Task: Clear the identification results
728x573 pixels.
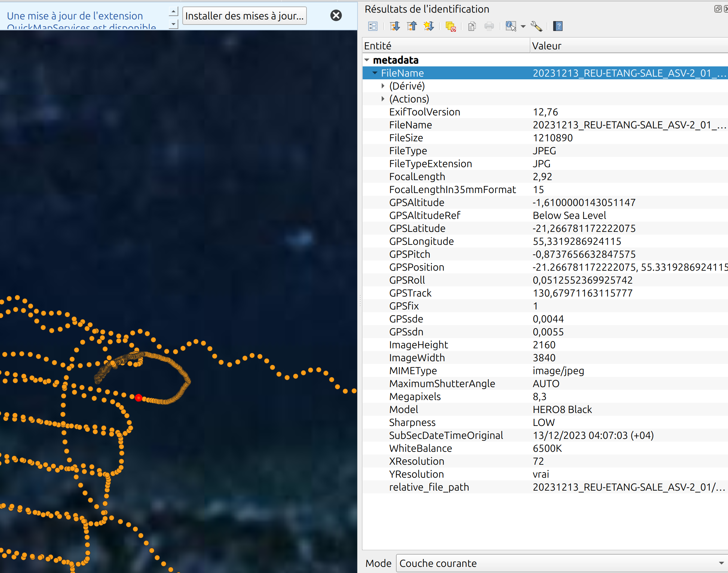Action: 450,26
